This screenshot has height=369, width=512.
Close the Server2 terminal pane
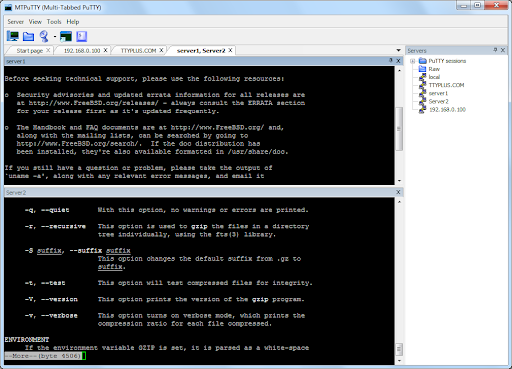pos(398,192)
